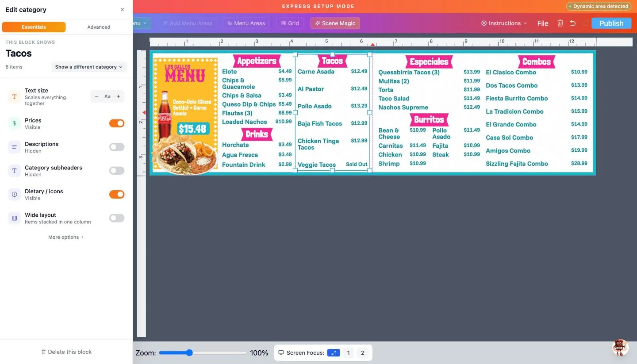Decrease text size with the minus button
This screenshot has width=637, height=364.
[96, 96]
